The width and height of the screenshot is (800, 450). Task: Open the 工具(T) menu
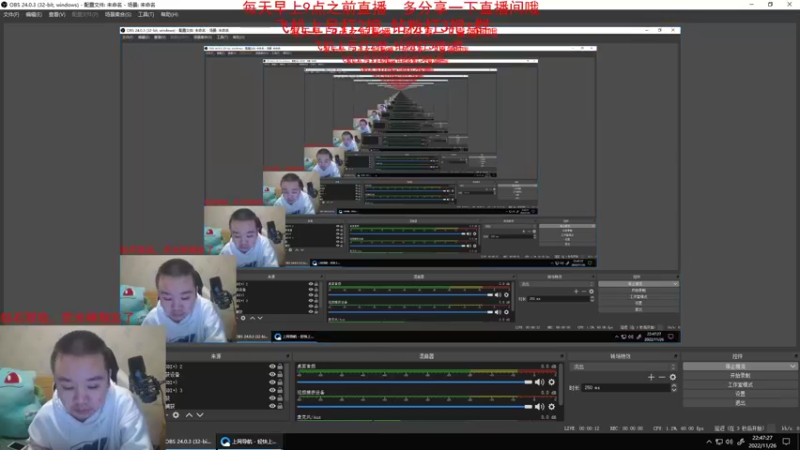(x=146, y=15)
